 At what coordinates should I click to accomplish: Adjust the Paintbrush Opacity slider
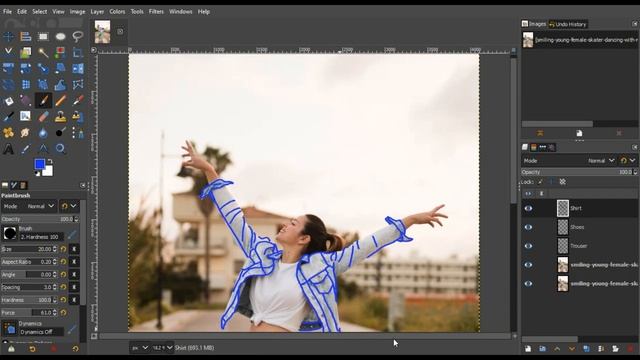40,219
